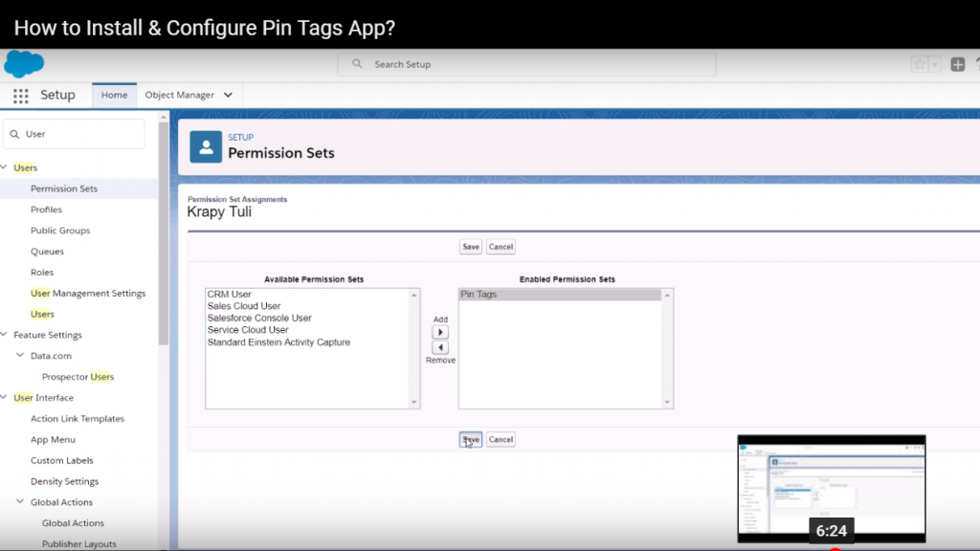Click the bottom Cancel button
Image resolution: width=980 pixels, height=551 pixels.
pyautogui.click(x=501, y=440)
